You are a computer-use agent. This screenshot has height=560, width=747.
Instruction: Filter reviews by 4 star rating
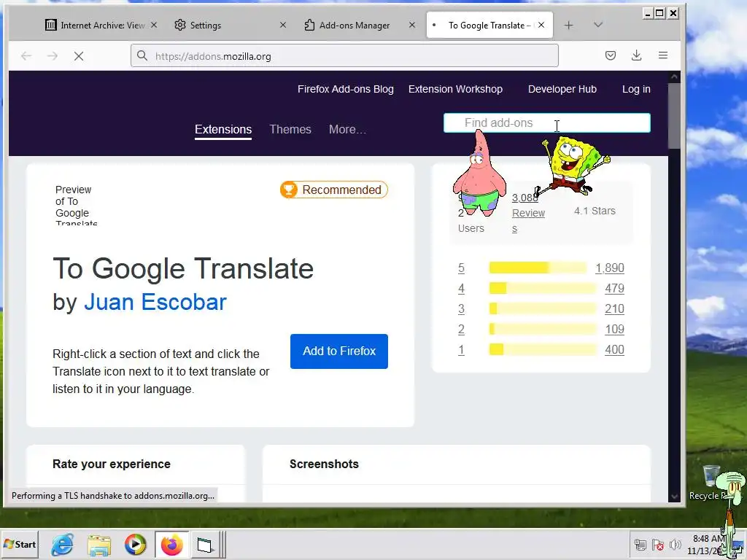click(x=461, y=289)
